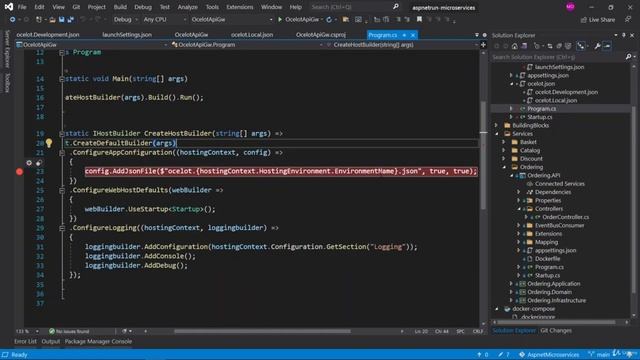Expand Ordering.Domain project node
The width and height of the screenshot is (640, 360).
pos(511,292)
